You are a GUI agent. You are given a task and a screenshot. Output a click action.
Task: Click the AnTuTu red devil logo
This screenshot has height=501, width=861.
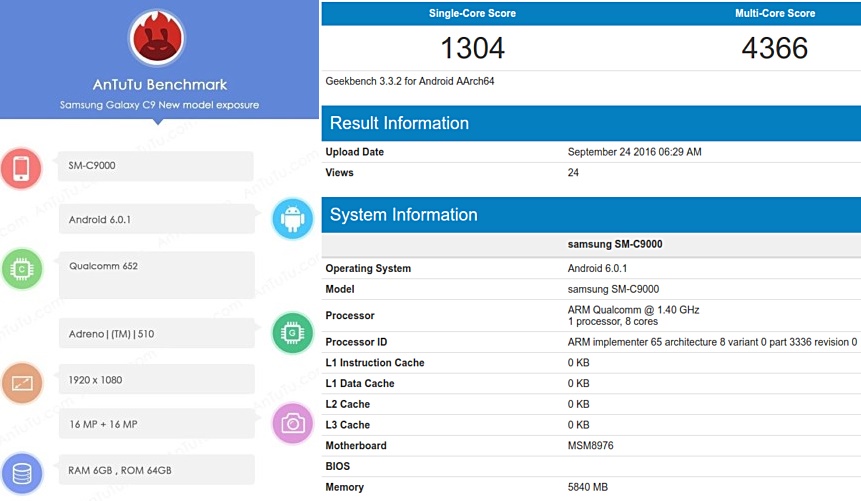[157, 38]
